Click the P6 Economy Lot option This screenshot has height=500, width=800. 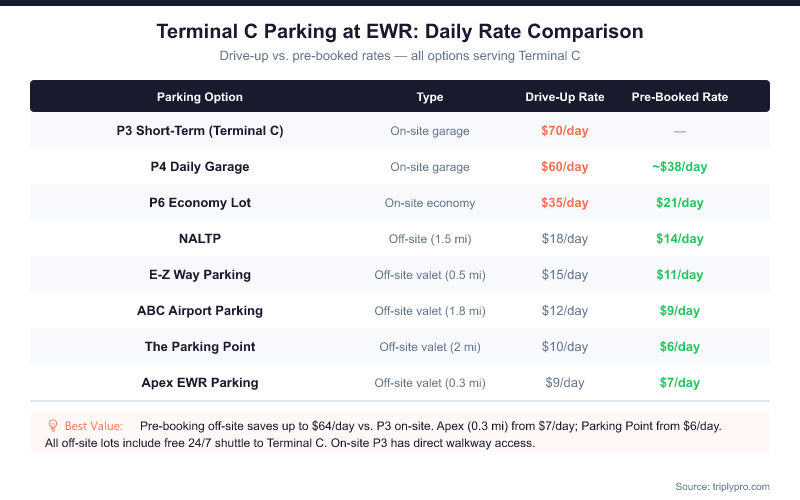click(200, 203)
